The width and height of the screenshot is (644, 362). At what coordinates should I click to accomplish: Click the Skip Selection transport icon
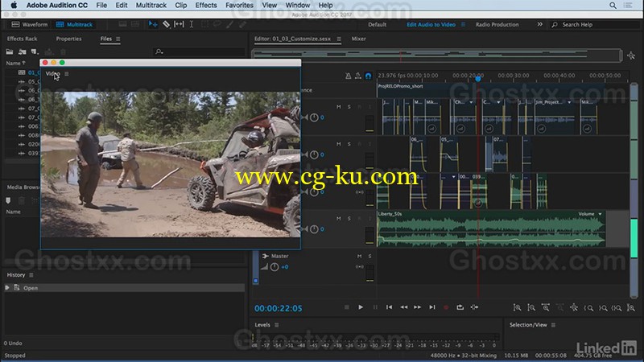click(474, 307)
